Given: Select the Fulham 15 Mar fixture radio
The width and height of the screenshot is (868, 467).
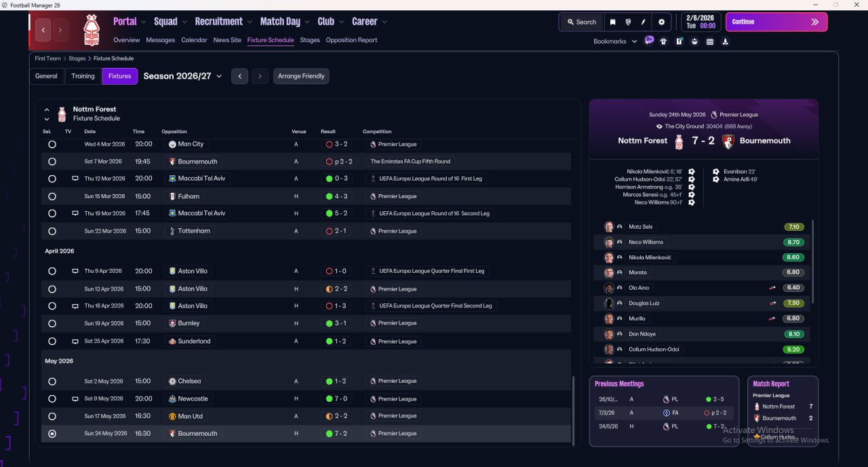Looking at the screenshot, I should (52, 196).
